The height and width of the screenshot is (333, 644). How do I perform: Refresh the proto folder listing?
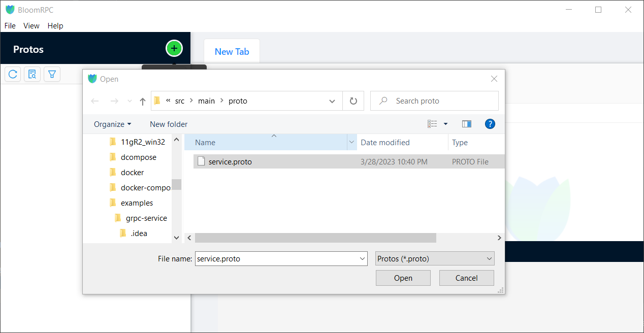pos(353,101)
